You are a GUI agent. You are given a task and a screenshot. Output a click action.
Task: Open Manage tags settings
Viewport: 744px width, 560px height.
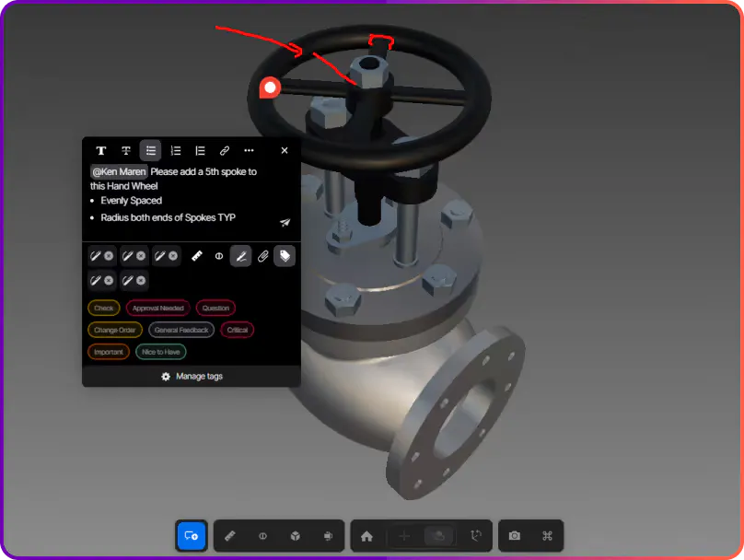tap(192, 377)
